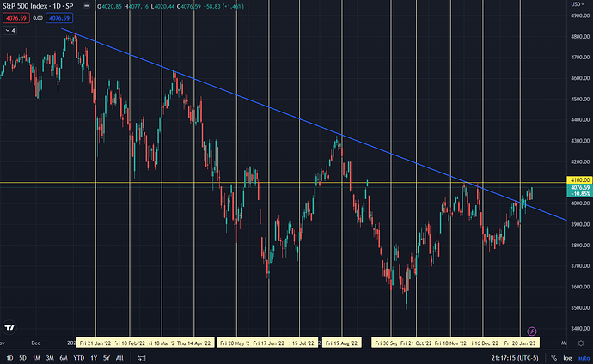Click the 4100.00 yellow price label
This screenshot has height=364, width=593.
580,180
